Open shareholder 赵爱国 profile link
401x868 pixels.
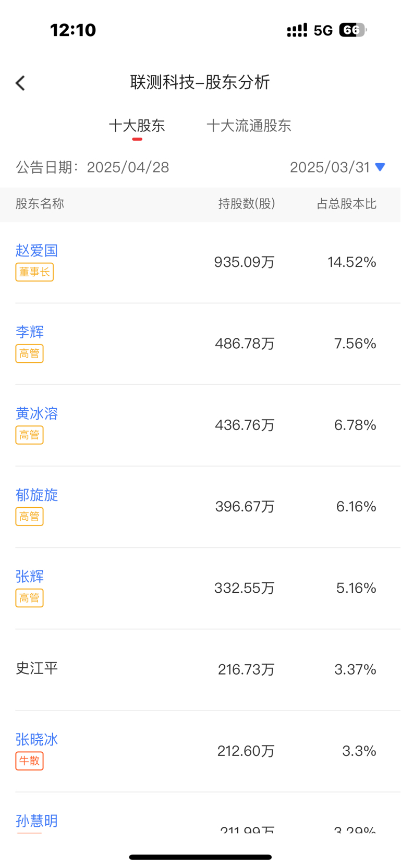(x=37, y=250)
